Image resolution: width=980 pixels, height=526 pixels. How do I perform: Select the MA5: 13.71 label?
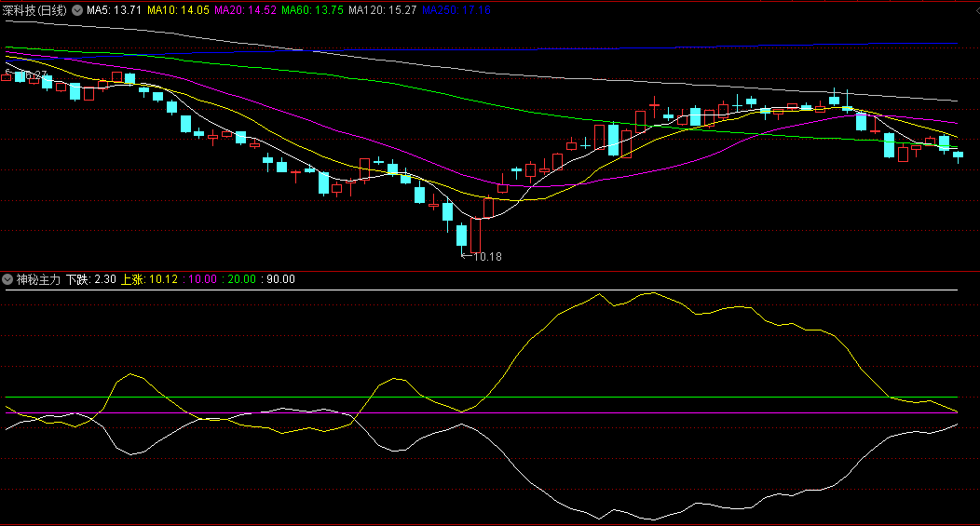click(x=114, y=10)
